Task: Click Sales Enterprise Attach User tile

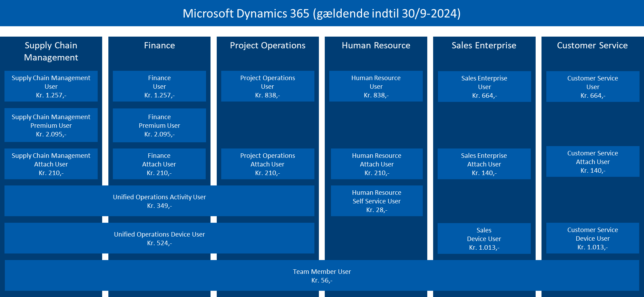Action: tap(484, 164)
